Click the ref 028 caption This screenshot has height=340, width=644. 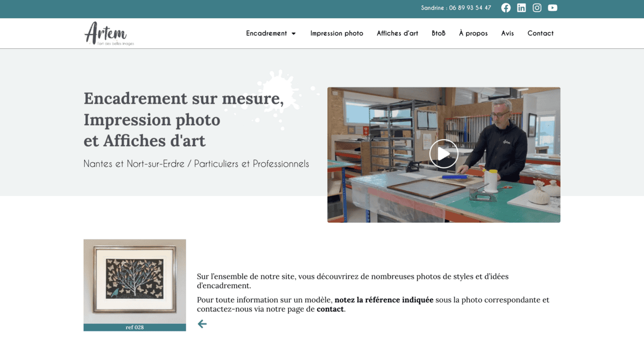pyautogui.click(x=135, y=327)
